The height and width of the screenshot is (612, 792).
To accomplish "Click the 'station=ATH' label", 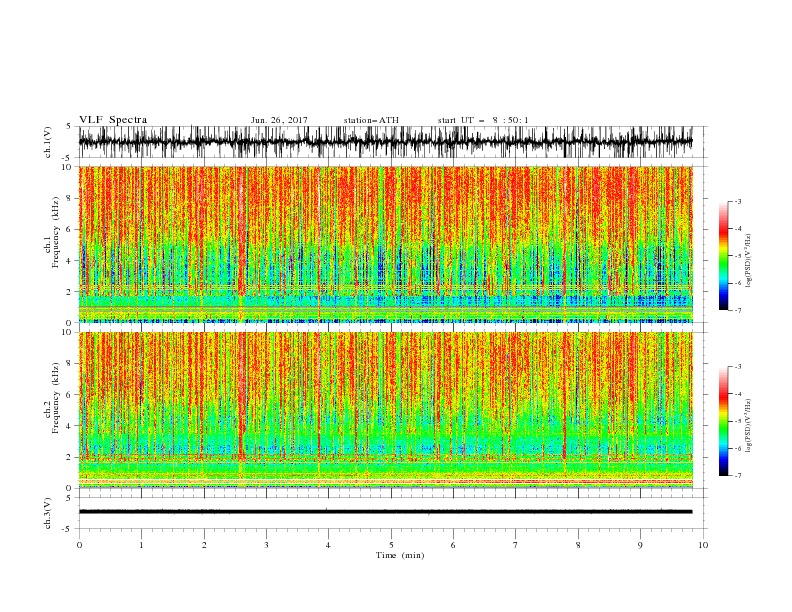I will point(371,120).
